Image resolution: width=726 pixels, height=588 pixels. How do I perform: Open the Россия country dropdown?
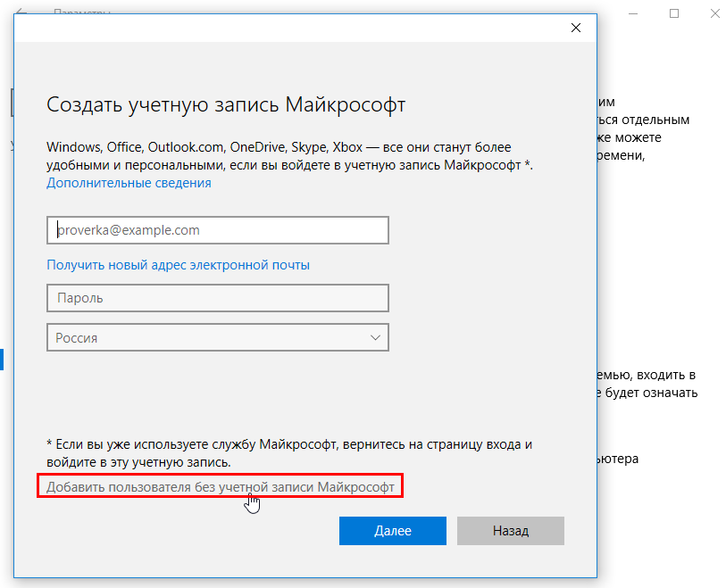[x=218, y=337]
